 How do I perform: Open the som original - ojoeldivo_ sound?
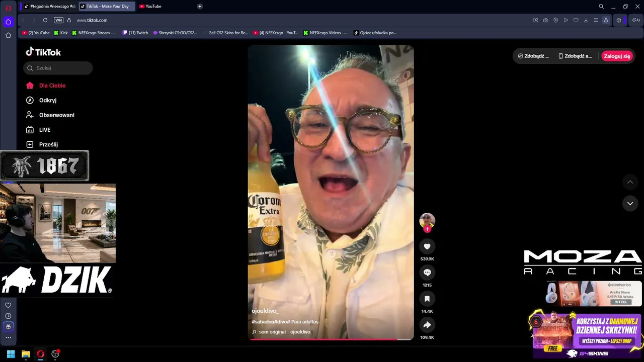(x=282, y=332)
